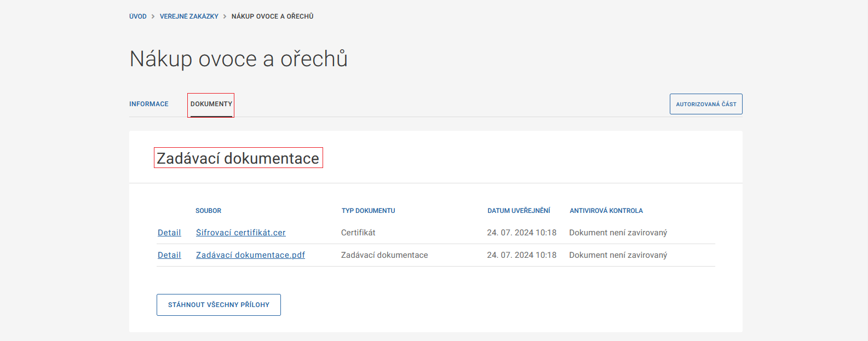Open Detail for Šifrovací certifikát.cer row
The image size is (868, 341).
169,233
